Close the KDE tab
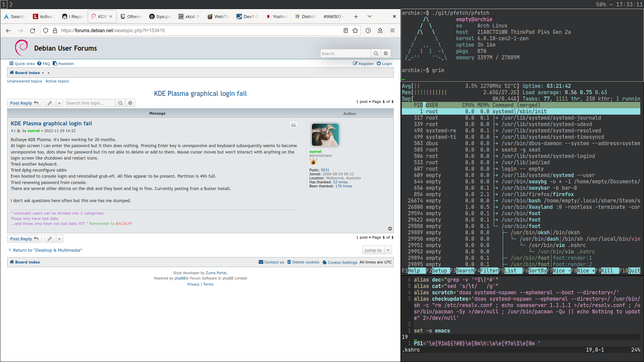Image resolution: width=644 pixels, height=362 pixels. (111, 16)
